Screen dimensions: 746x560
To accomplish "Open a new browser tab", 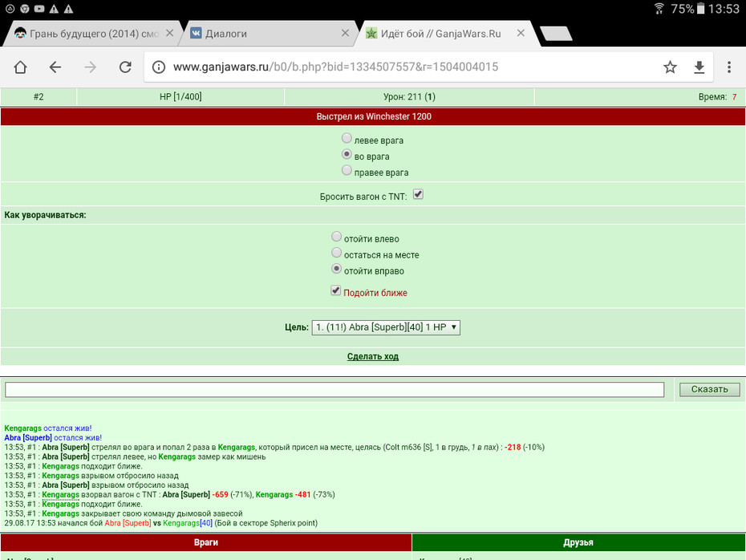I will (556, 34).
